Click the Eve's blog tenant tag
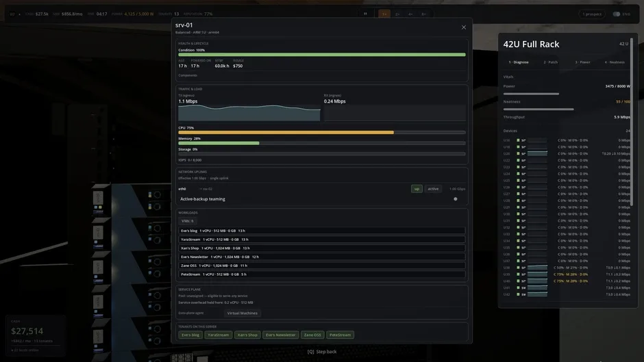Screen dimensions: 644x362 click(190, 335)
